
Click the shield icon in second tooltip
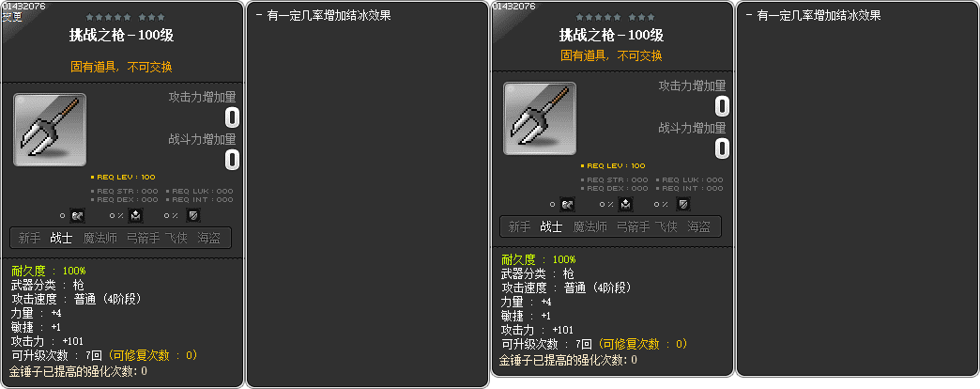click(683, 205)
